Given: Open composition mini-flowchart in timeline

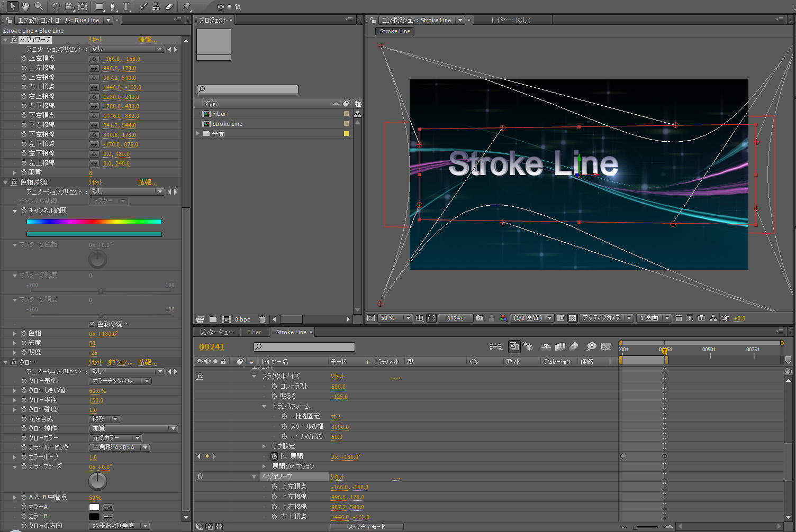Looking at the screenshot, I should [495, 346].
